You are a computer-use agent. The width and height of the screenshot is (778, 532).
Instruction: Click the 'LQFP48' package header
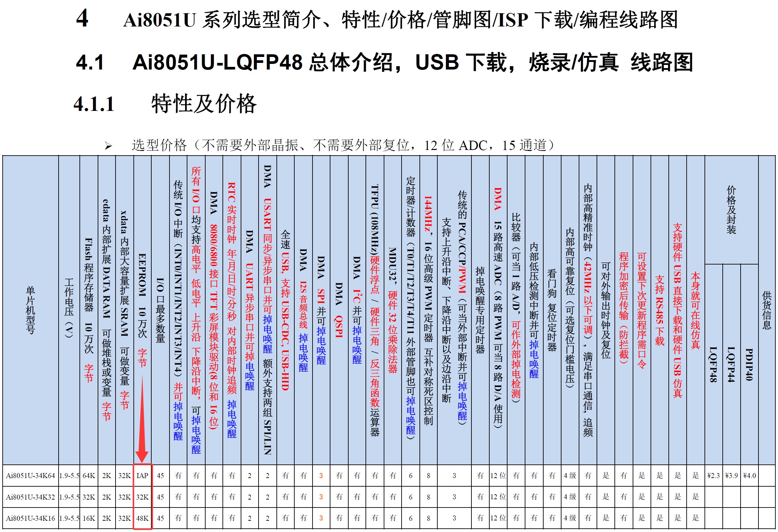click(713, 364)
